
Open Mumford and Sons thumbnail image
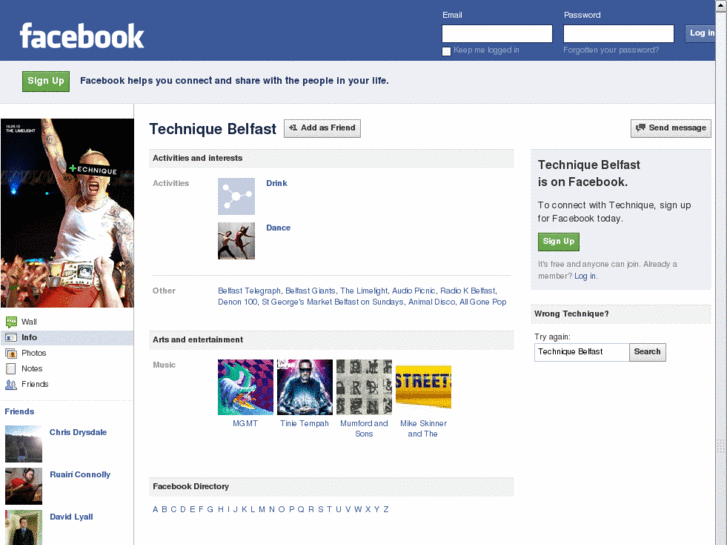[x=364, y=387]
